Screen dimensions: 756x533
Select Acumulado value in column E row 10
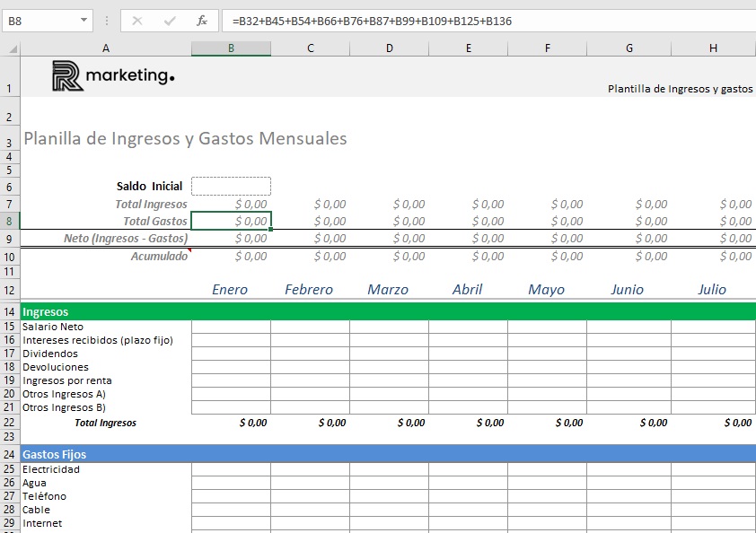pos(468,256)
